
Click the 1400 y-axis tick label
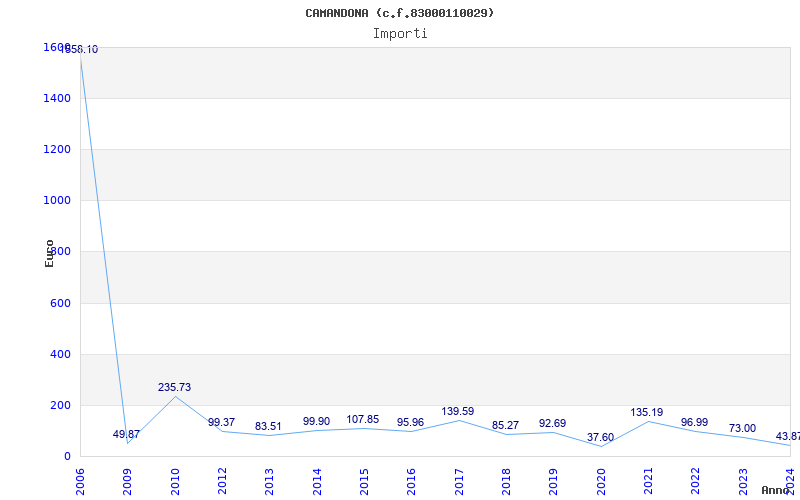tap(57, 98)
